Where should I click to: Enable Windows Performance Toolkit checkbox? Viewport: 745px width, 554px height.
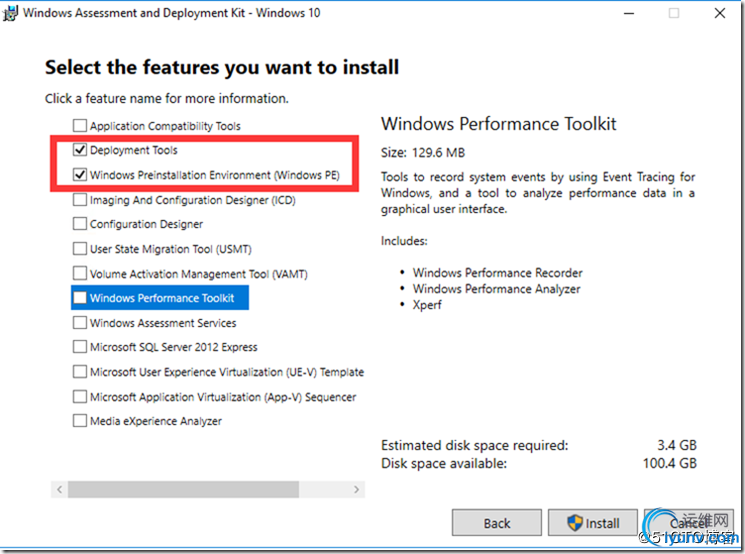[x=80, y=297]
